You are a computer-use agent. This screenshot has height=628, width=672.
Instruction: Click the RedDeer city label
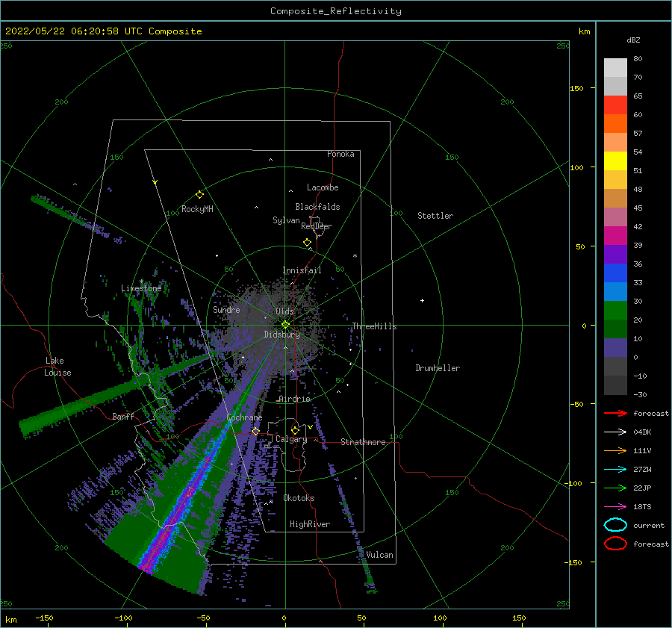tap(317, 226)
